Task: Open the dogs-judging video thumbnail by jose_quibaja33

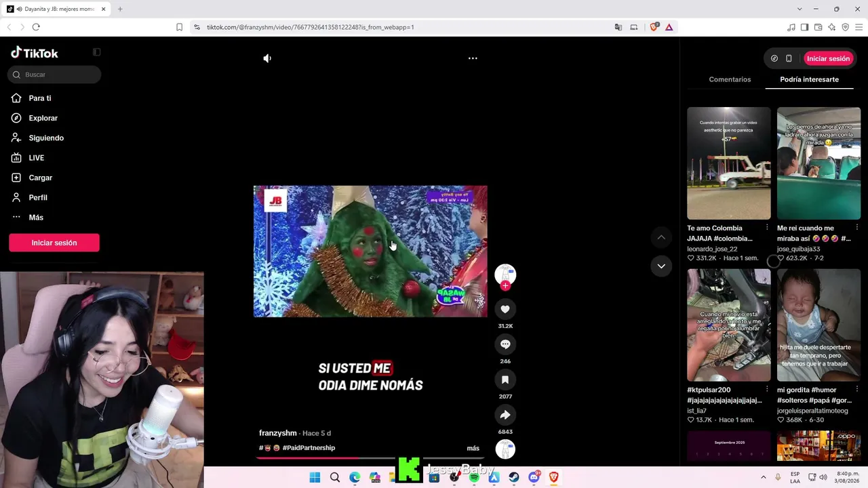Action: click(x=818, y=163)
